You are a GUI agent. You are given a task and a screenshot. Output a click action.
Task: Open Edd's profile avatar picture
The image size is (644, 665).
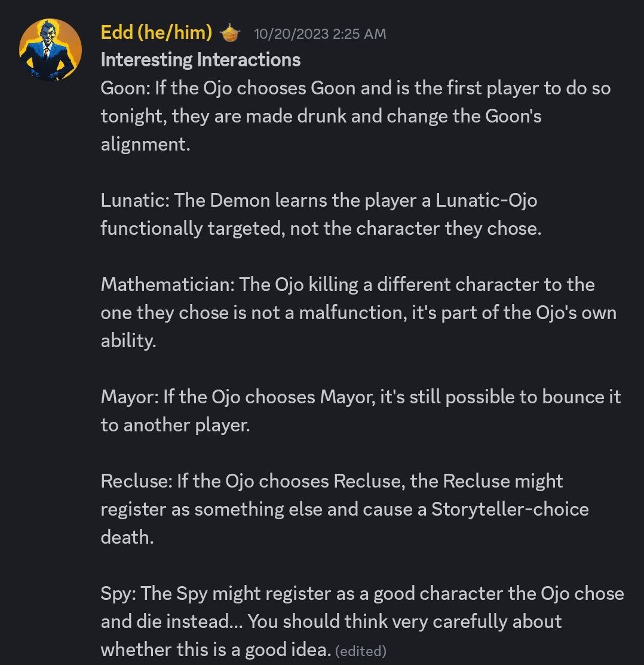(x=50, y=50)
